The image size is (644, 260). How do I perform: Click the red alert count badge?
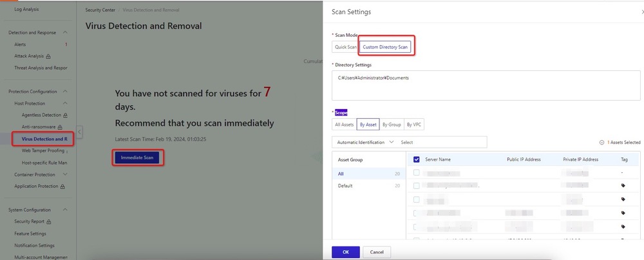66,45
